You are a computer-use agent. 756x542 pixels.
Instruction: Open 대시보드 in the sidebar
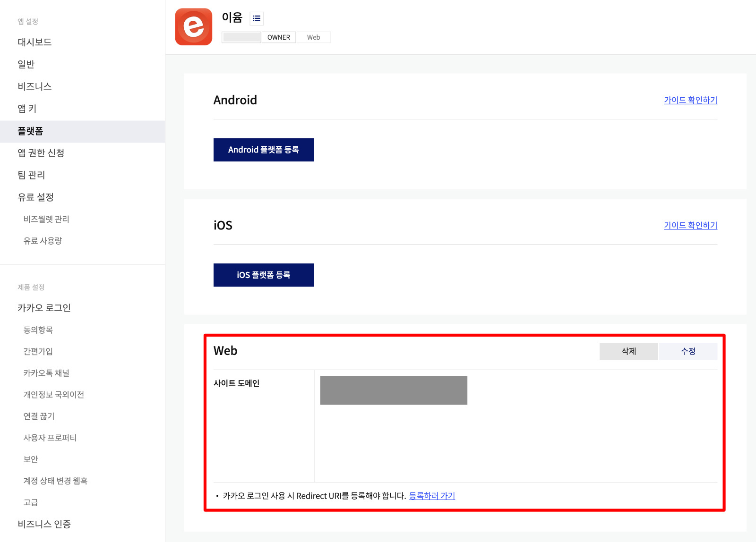[x=34, y=42]
